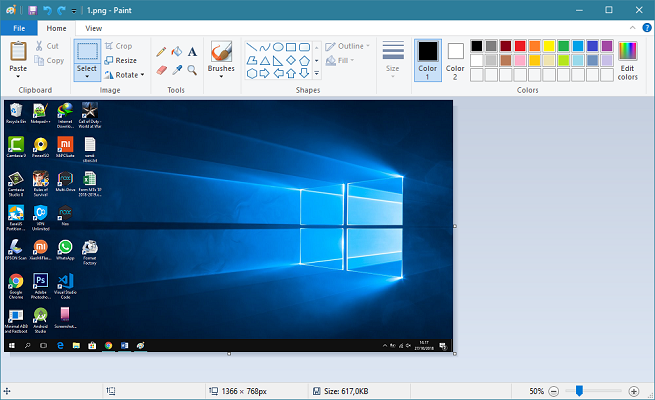Image resolution: width=655 pixels, height=400 pixels.
Task: Choose the Diamond shape
Action: pyautogui.click(x=291, y=61)
